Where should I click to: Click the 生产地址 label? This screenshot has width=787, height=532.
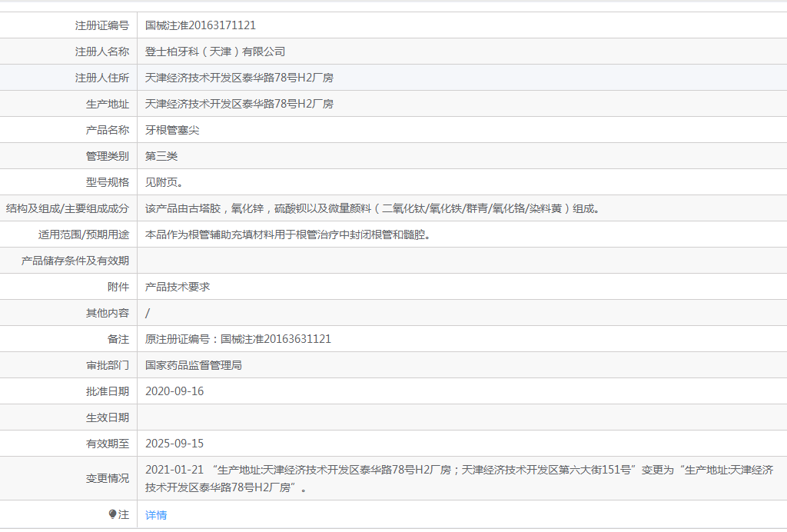[x=108, y=104]
